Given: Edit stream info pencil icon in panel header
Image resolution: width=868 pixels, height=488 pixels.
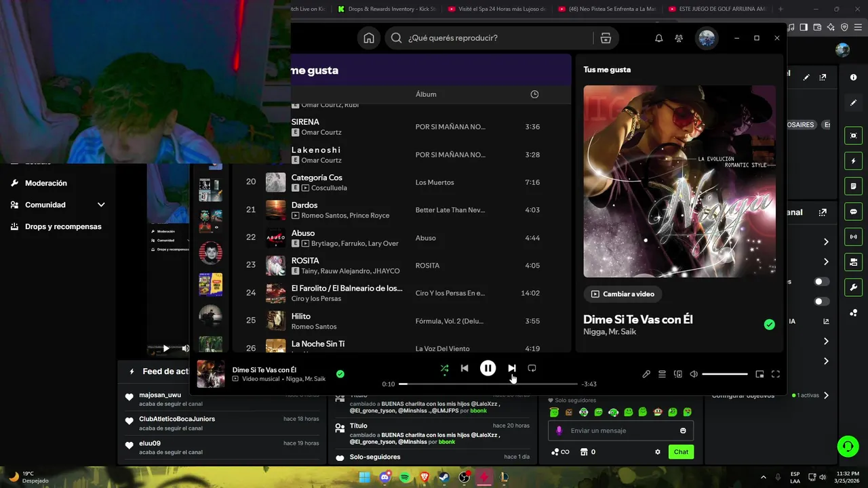Looking at the screenshot, I should (x=806, y=77).
